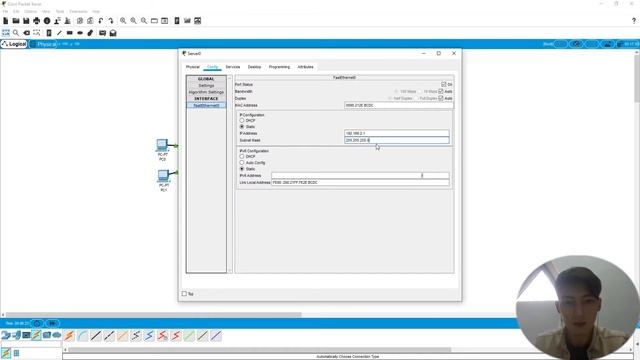Select PC0 device on the workspace
The width and height of the screenshot is (640, 360).
point(162,145)
